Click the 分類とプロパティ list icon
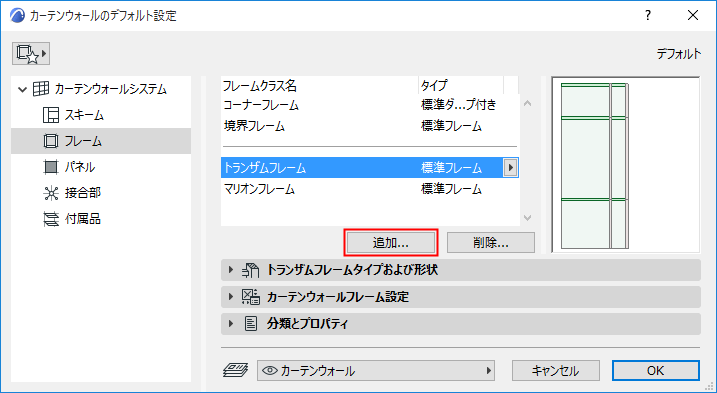This screenshot has height=393, width=717. (x=251, y=324)
